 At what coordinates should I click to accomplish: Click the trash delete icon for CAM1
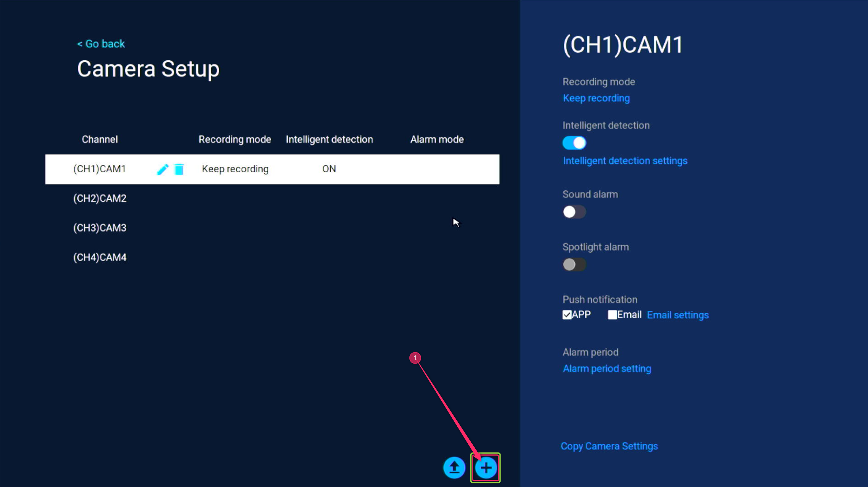tap(179, 169)
